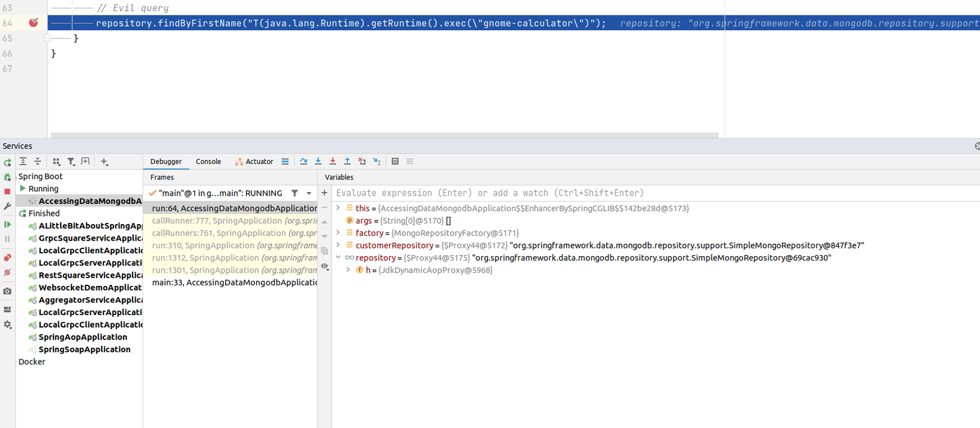
Task: Click the Rerun in debug mode bug icon
Action: (x=7, y=177)
